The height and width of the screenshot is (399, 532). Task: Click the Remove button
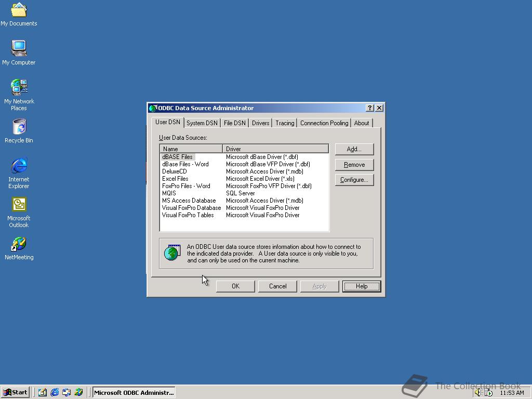click(354, 165)
